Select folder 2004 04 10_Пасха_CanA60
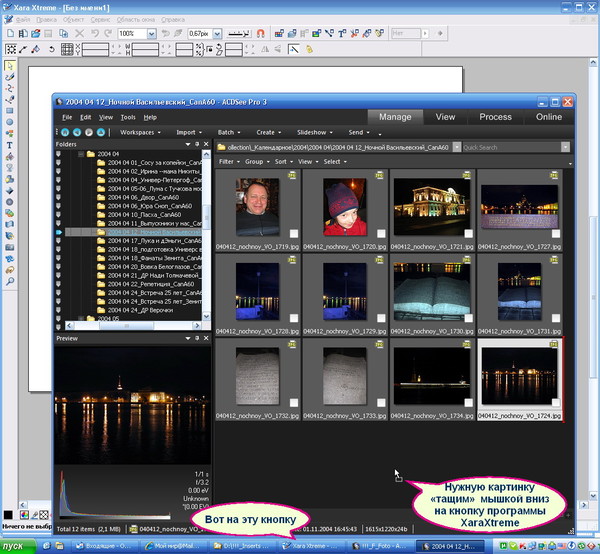This screenshot has height=554, width=600. coord(144,215)
